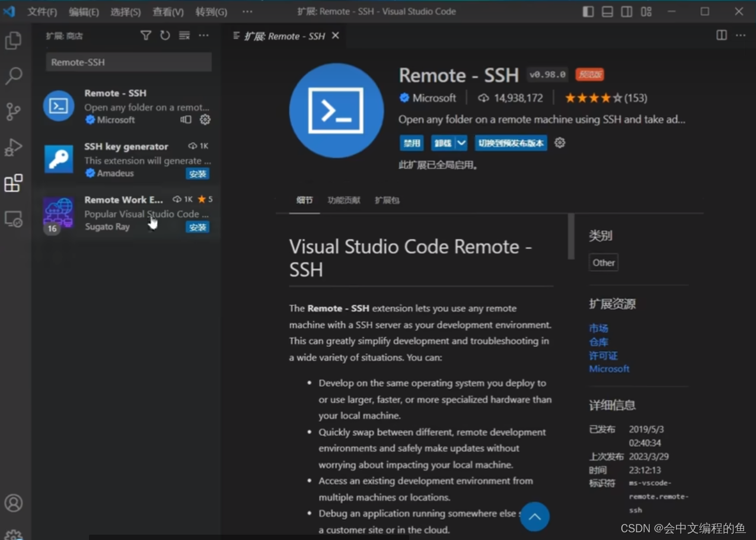Open the 市场 resource link
This screenshot has width=756, height=540.
coord(598,328)
